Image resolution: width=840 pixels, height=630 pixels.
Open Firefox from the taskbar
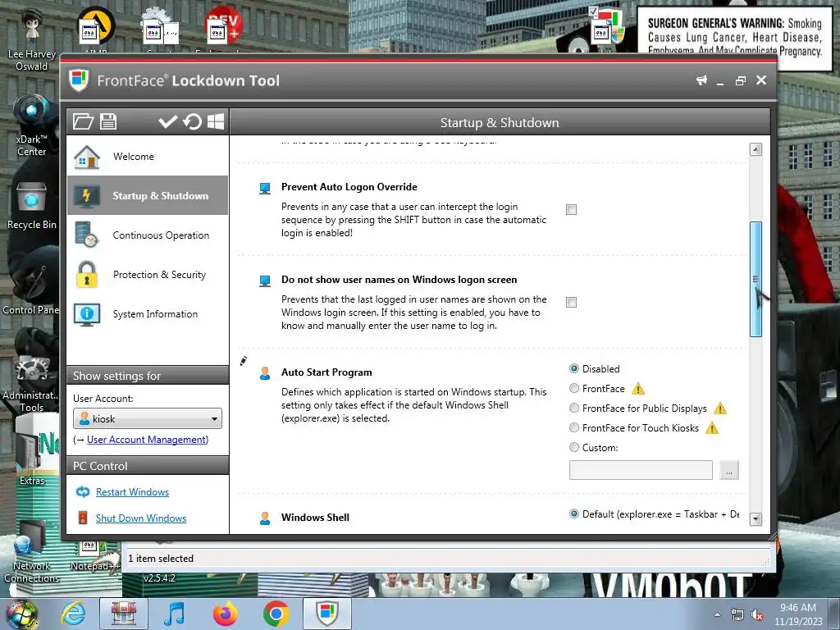click(x=225, y=614)
